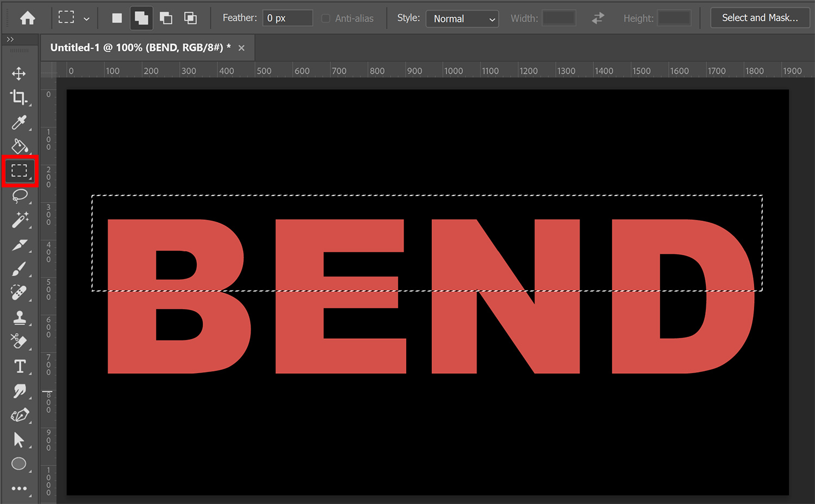The width and height of the screenshot is (815, 504).
Task: Select the Clone Stamp tool
Action: (20, 318)
